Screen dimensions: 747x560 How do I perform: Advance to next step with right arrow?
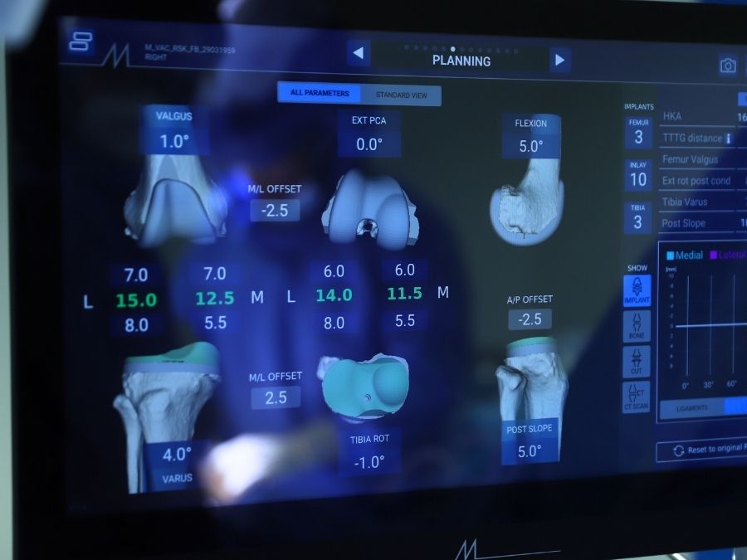pos(559,59)
